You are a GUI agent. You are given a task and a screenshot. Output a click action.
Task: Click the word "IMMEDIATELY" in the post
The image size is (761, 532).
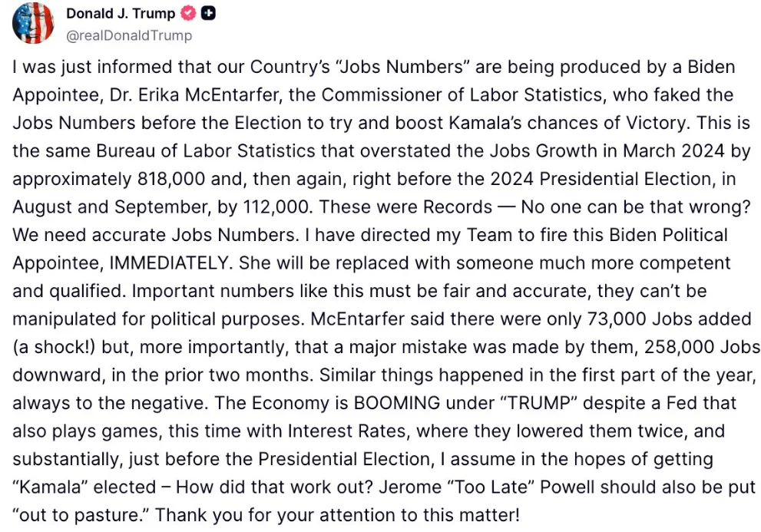tap(168, 263)
